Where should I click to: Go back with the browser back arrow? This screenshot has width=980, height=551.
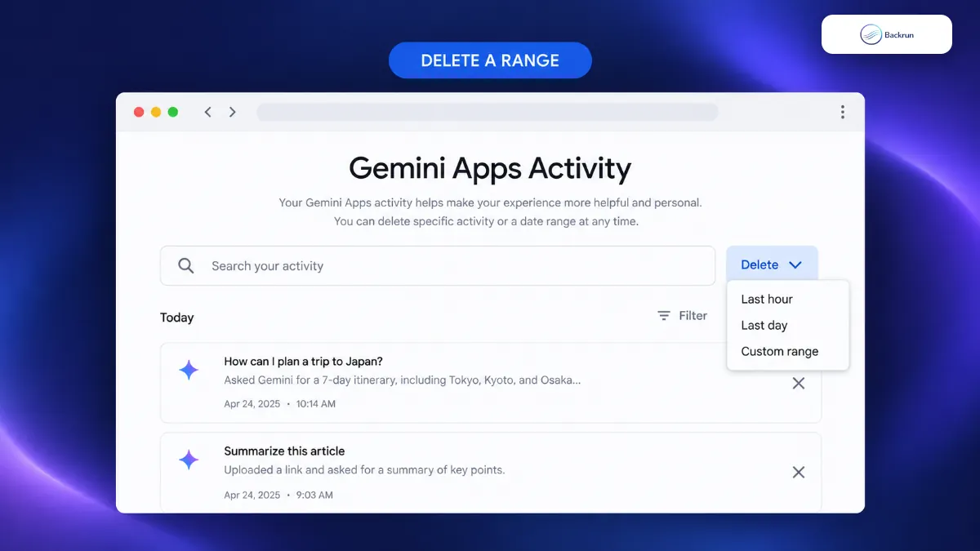[207, 112]
